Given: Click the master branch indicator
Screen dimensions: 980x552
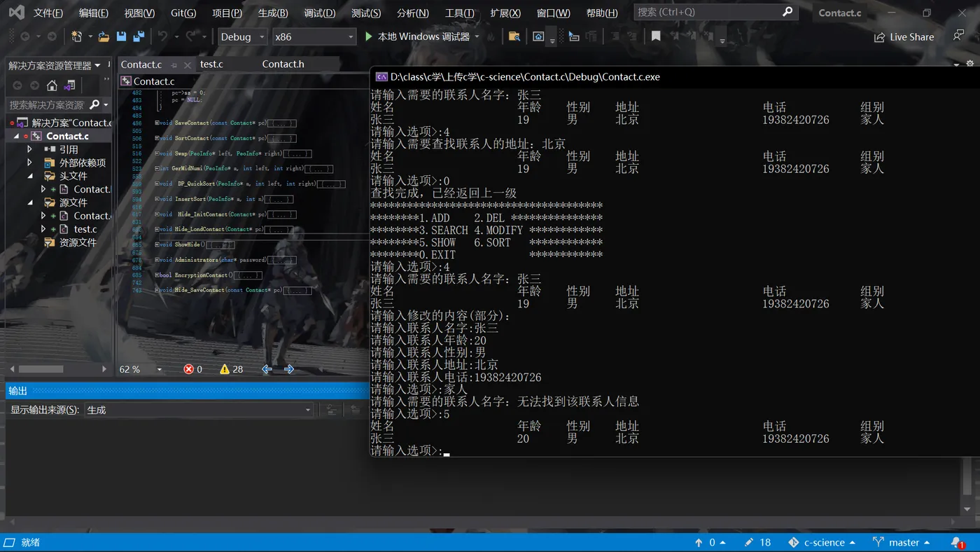Looking at the screenshot, I should pyautogui.click(x=902, y=542).
